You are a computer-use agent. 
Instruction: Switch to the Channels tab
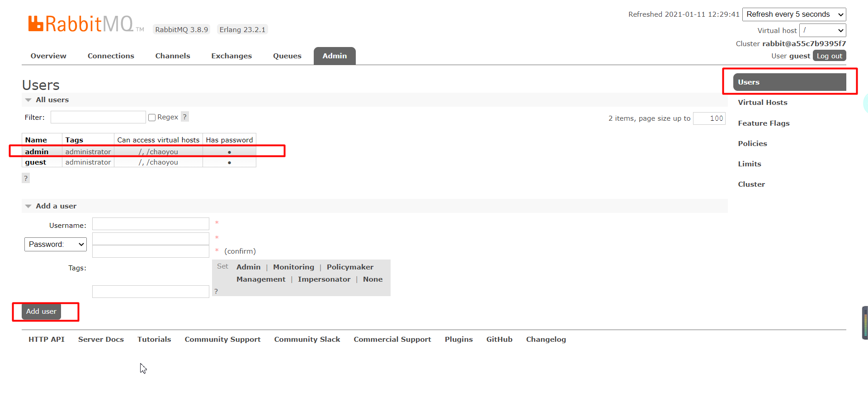173,56
